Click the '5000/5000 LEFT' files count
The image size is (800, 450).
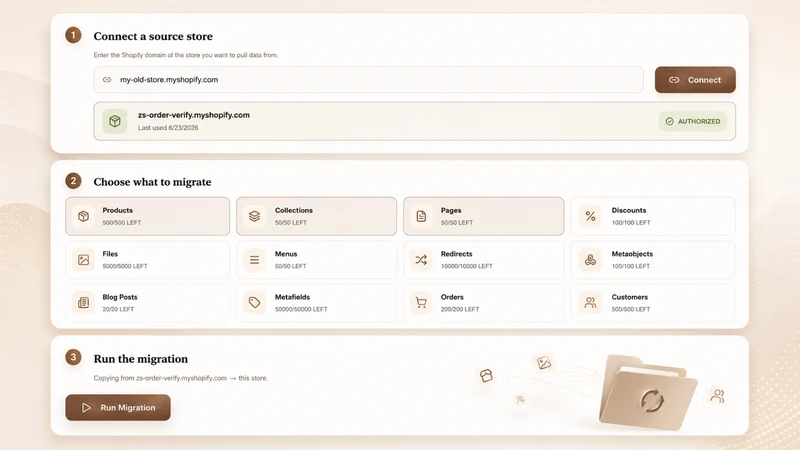click(124, 266)
